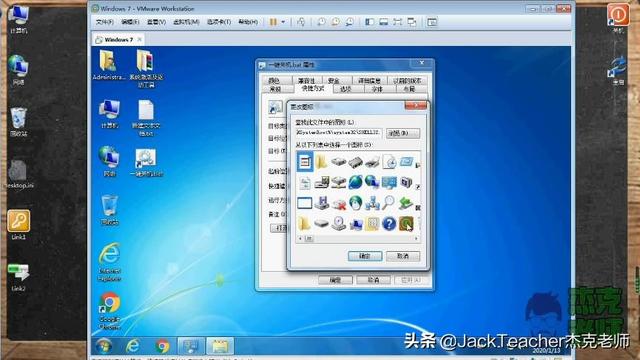Select the green arrow icon in third row

(x=406, y=202)
